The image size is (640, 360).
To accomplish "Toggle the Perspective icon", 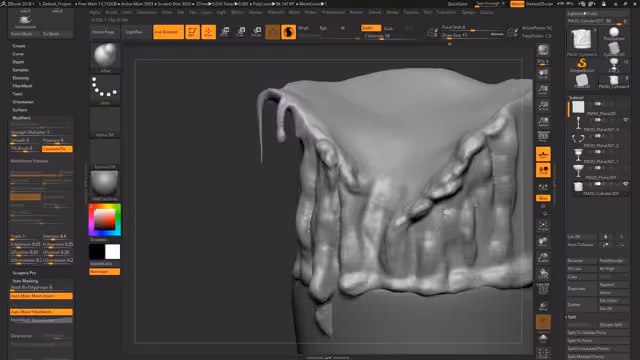I will coord(543,137).
